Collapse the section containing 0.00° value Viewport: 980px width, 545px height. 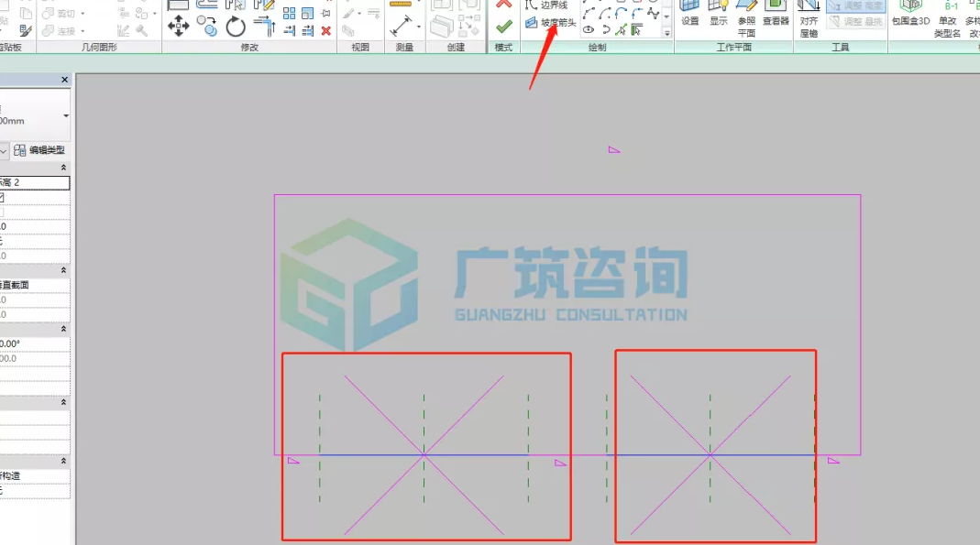pyautogui.click(x=63, y=328)
